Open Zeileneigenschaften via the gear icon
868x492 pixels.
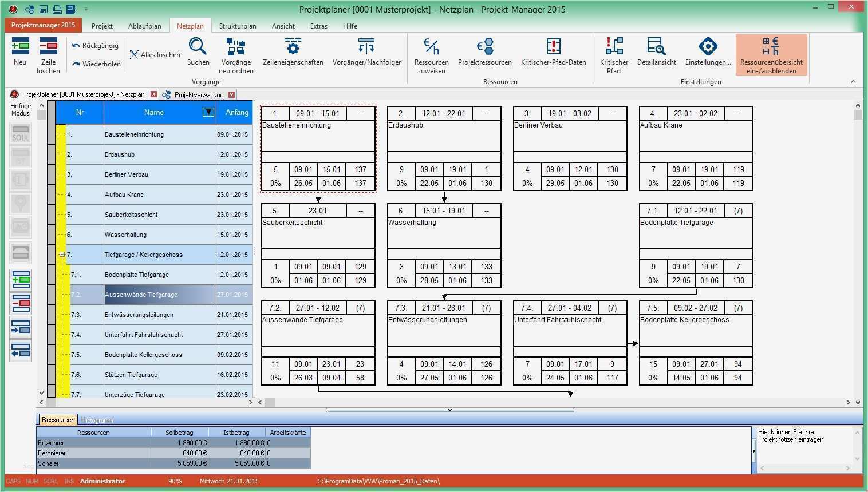[x=293, y=47]
